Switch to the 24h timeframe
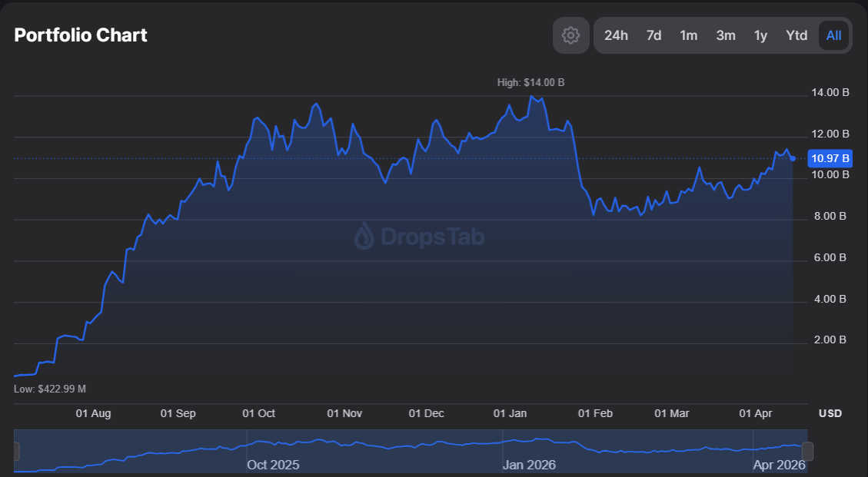Screen dimensions: 868x477 point(617,35)
